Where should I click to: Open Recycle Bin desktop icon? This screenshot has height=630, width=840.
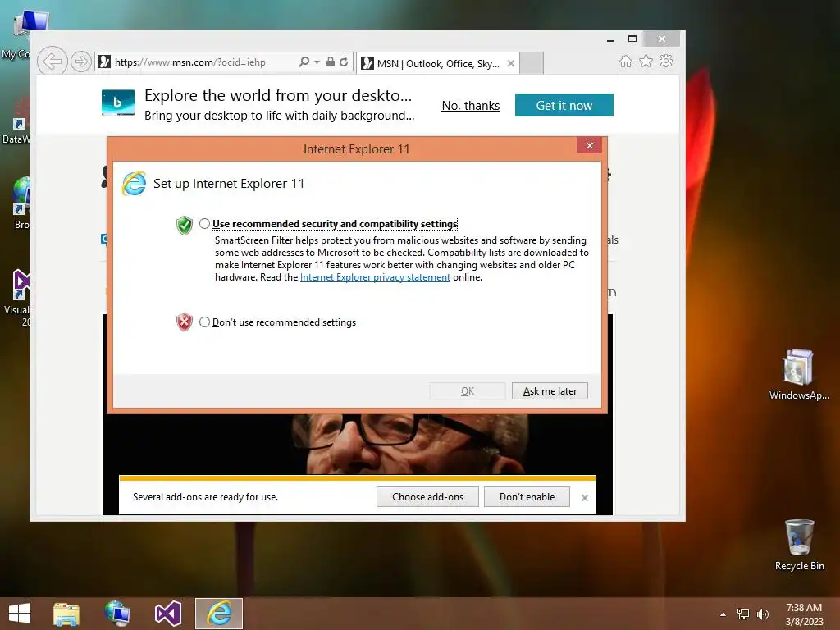pos(799,545)
